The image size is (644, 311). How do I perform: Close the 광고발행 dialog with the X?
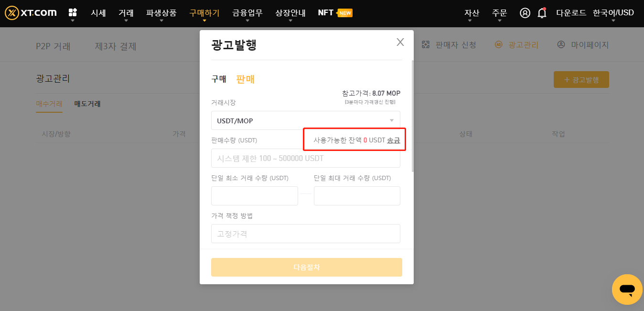pyautogui.click(x=400, y=42)
